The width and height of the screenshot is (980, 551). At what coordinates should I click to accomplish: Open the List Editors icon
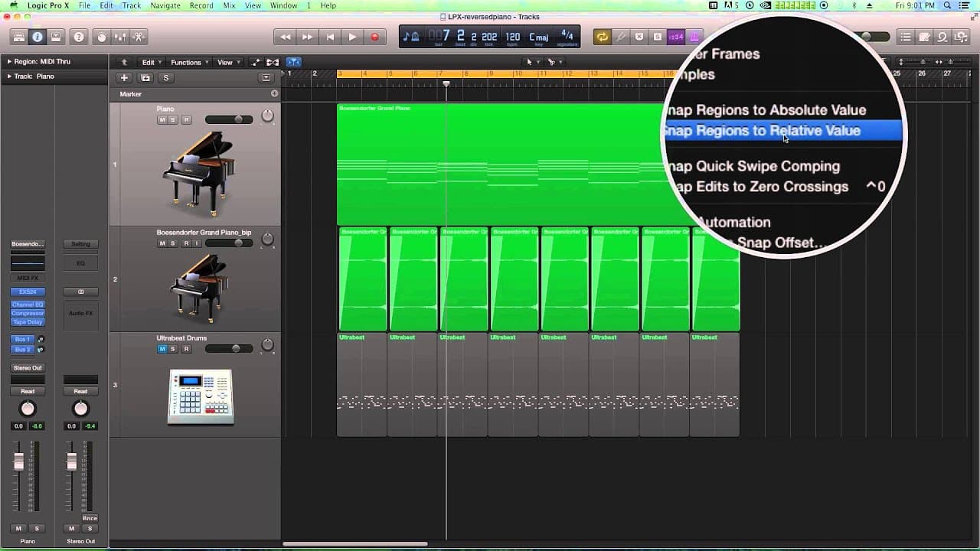[906, 37]
